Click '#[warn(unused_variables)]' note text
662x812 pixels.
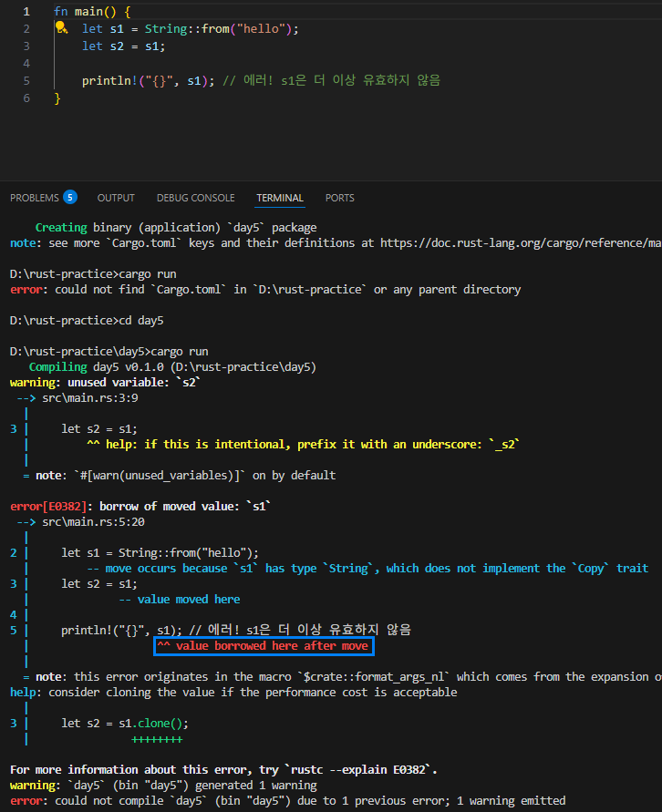coord(160,476)
